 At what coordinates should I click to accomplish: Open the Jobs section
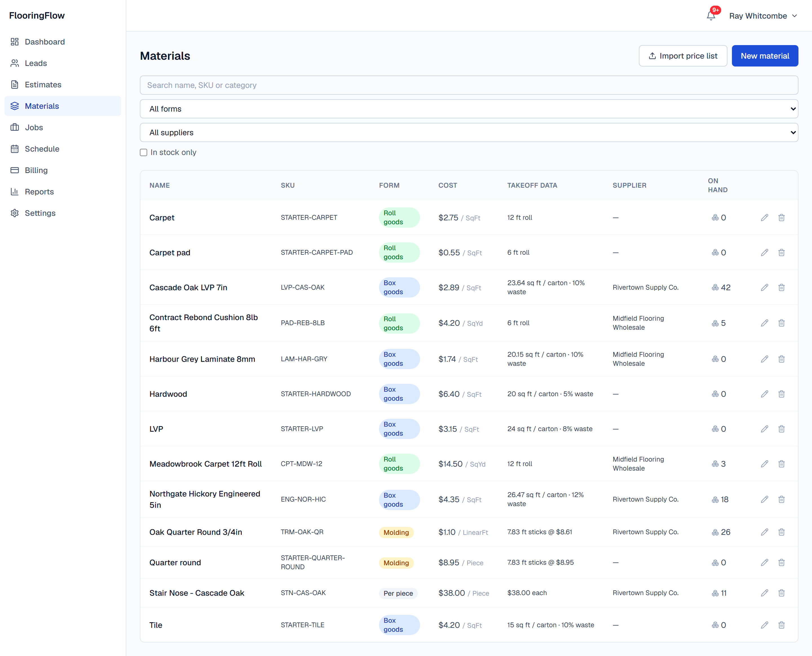pyautogui.click(x=63, y=127)
